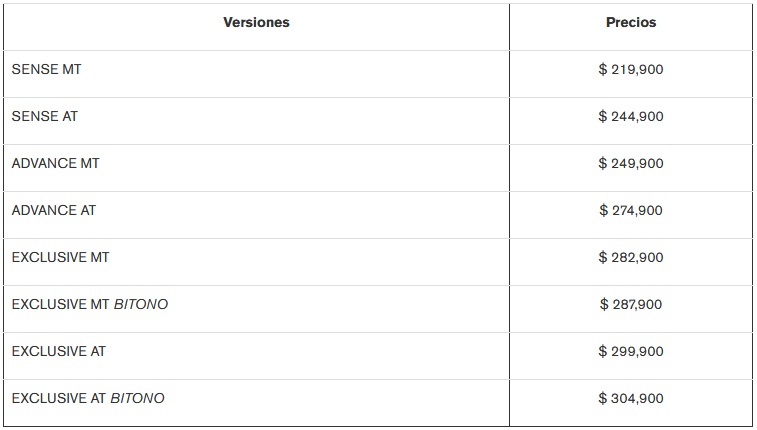Click the italic BITONO word in EXCLUSIVE MT row
The height and width of the screenshot is (430, 757).
click(141, 305)
